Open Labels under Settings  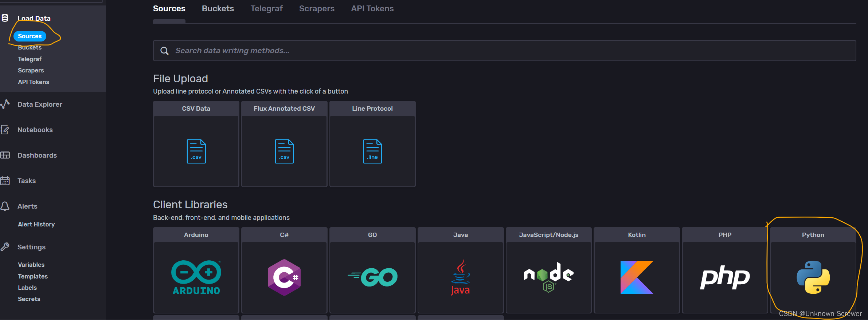point(27,288)
